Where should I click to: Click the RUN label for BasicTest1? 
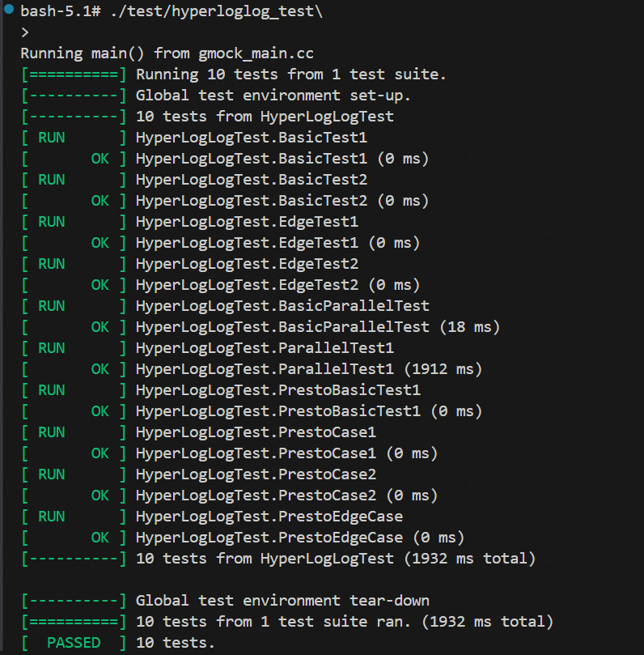point(51,138)
